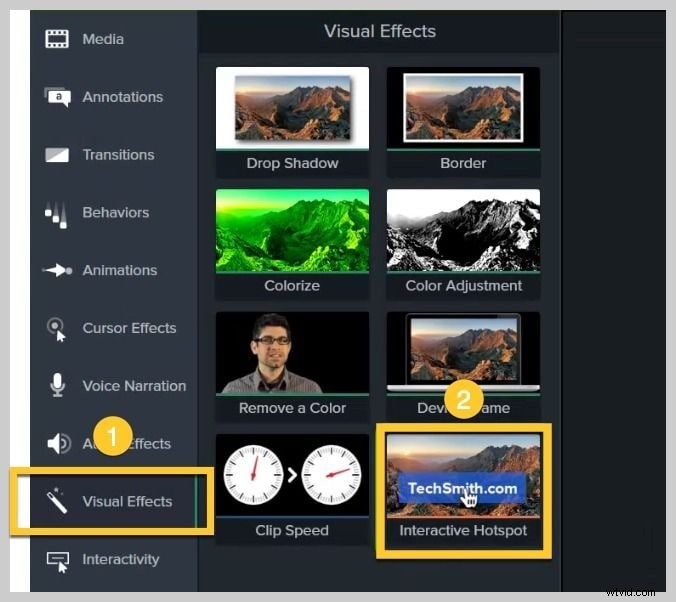Click the Colorize label

tap(292, 285)
